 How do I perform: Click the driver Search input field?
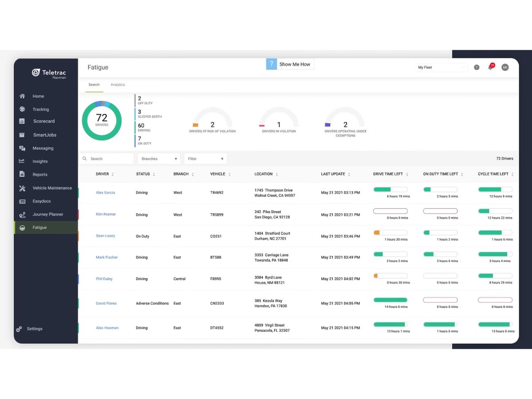(x=107, y=159)
